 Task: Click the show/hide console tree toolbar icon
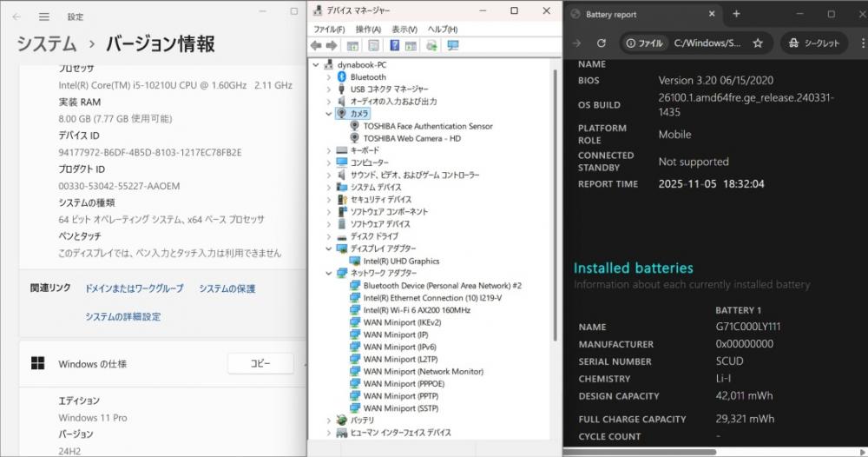coord(352,45)
